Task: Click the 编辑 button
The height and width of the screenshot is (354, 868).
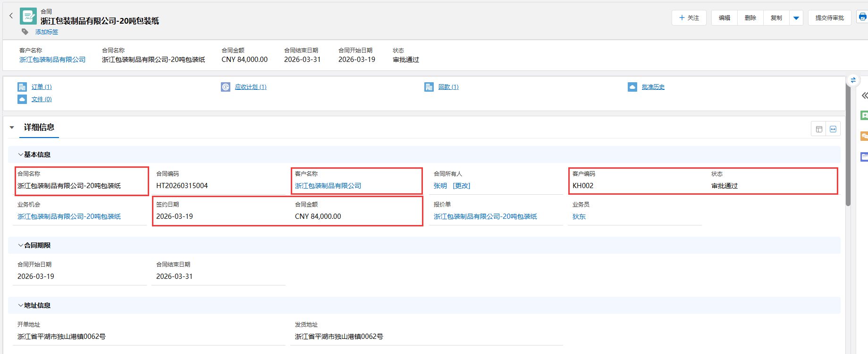Action: pyautogui.click(x=724, y=18)
